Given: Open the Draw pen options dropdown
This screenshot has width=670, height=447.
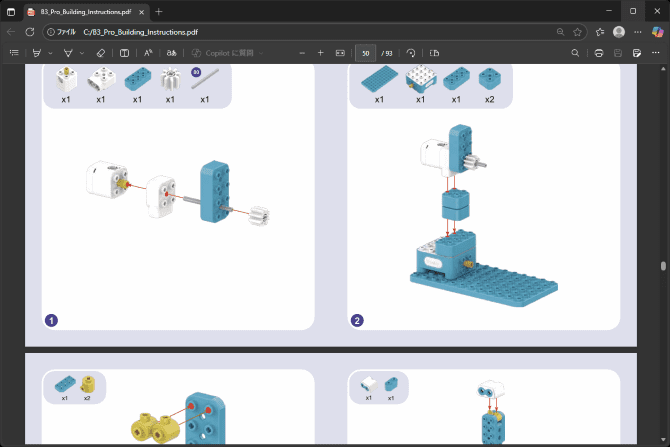Looking at the screenshot, I should pyautogui.click(x=82, y=52).
